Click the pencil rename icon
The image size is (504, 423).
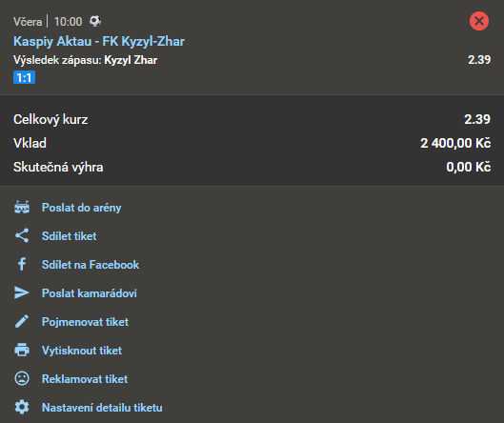(x=22, y=321)
